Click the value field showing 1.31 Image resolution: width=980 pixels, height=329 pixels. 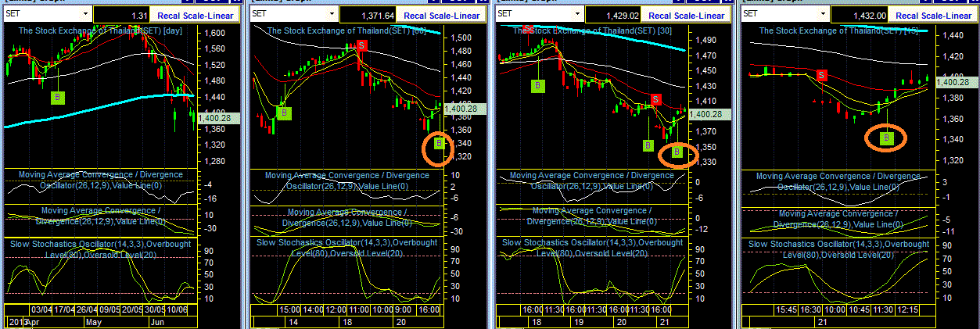point(120,15)
